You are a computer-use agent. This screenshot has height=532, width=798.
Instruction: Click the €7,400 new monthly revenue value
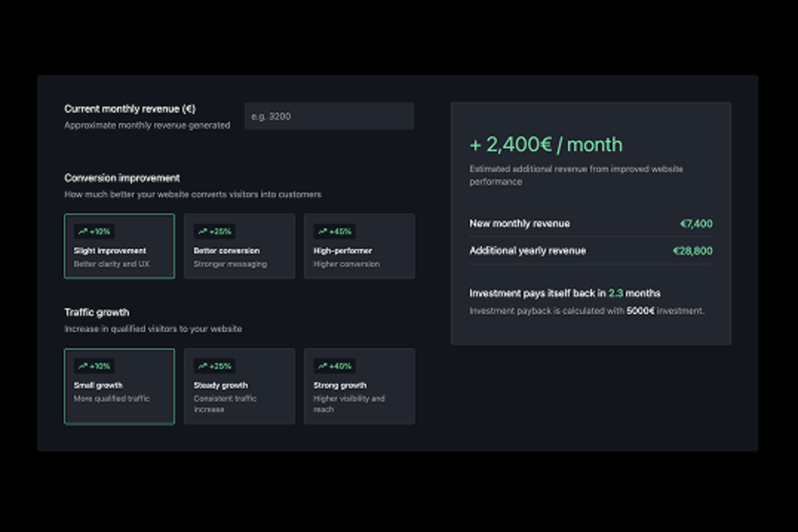pyautogui.click(x=696, y=223)
